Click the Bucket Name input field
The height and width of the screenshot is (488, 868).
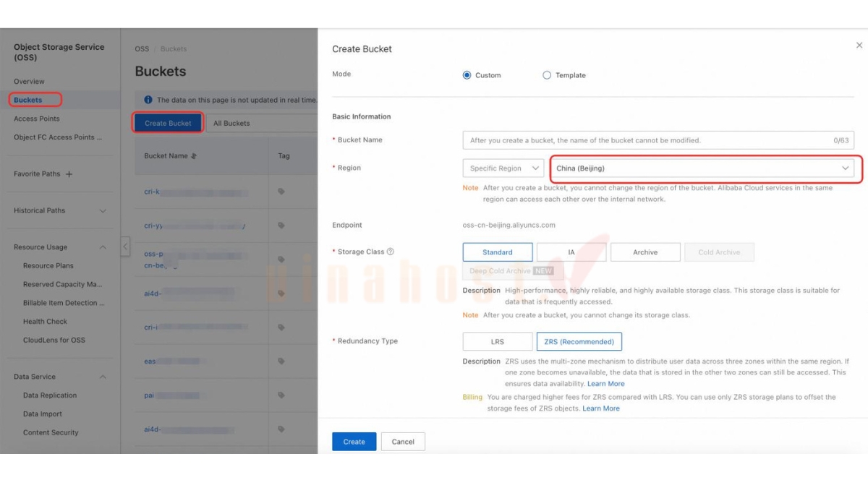click(x=658, y=140)
